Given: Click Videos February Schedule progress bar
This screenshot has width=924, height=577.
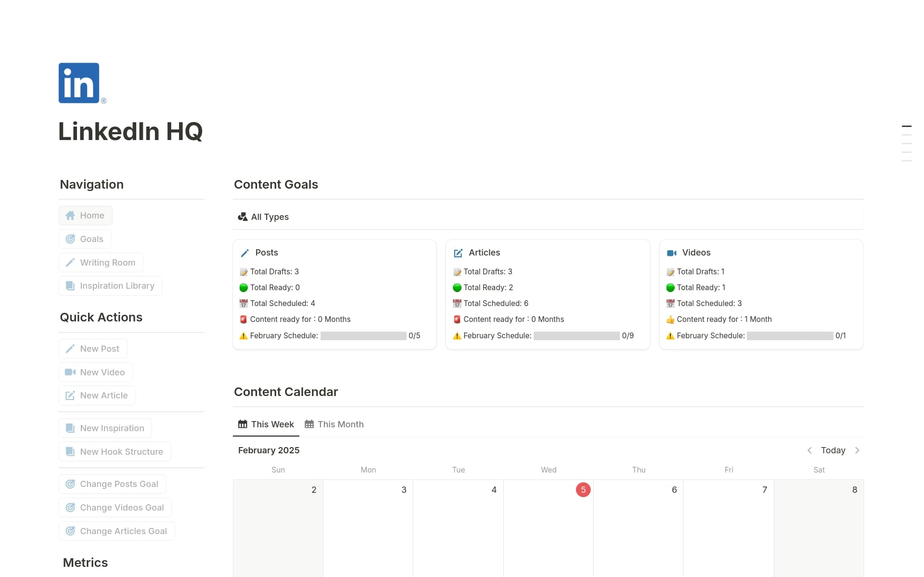Looking at the screenshot, I should coord(790,336).
